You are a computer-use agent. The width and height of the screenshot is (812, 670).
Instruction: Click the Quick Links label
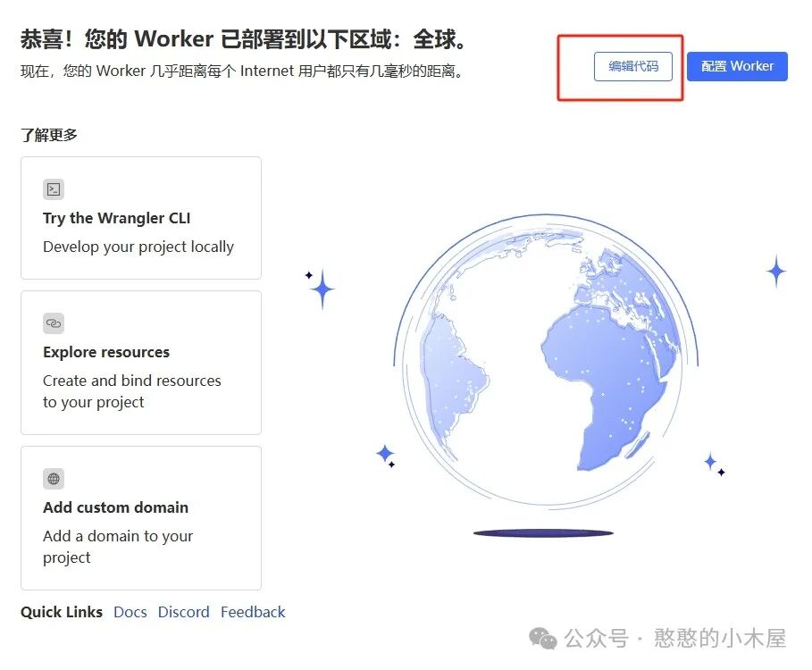[61, 612]
